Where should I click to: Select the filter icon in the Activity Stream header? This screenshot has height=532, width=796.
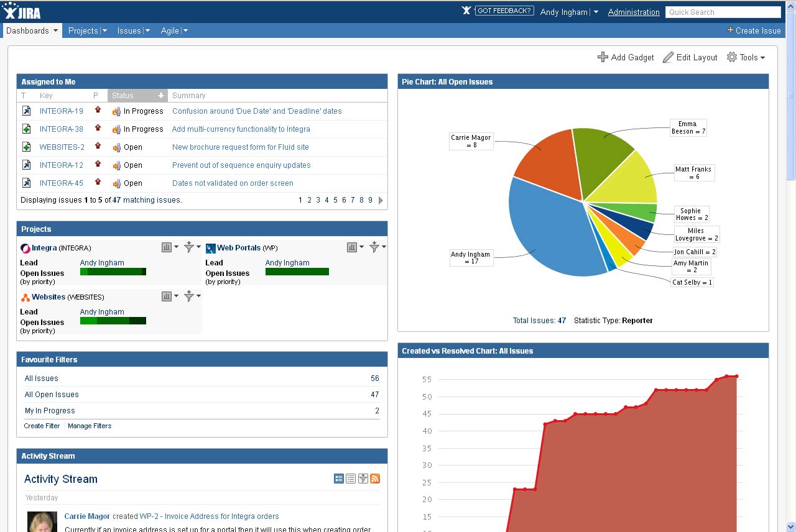pyautogui.click(x=363, y=479)
